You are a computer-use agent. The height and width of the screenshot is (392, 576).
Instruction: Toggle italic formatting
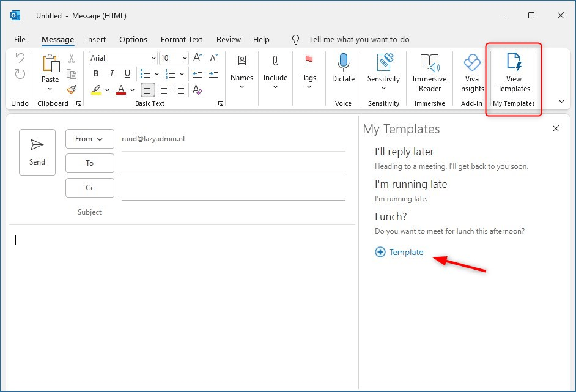112,73
